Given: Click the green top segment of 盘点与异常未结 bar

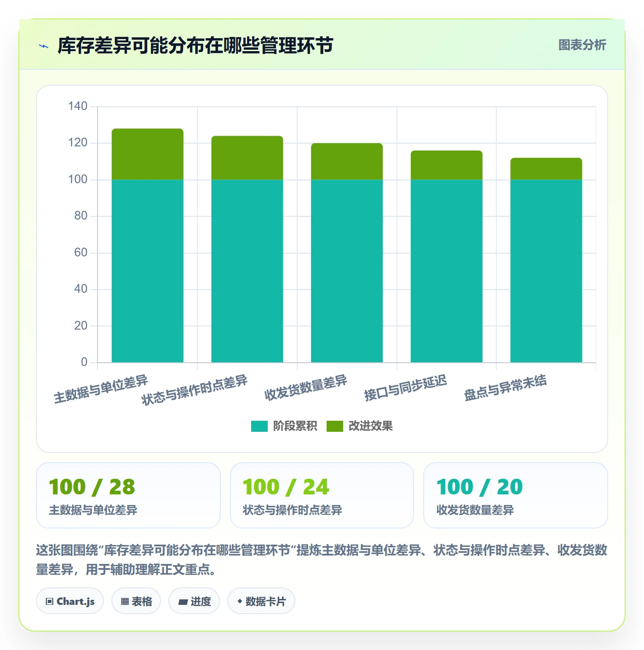Looking at the screenshot, I should (546, 169).
